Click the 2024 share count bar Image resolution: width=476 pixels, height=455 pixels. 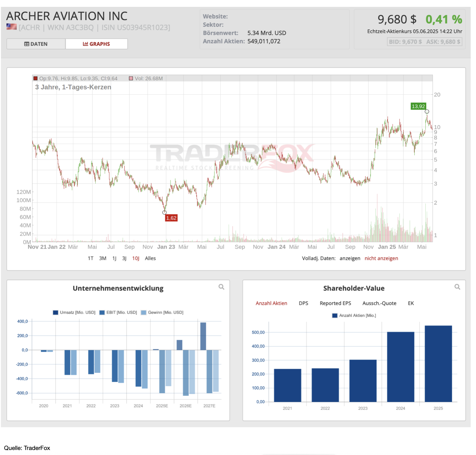click(401, 367)
